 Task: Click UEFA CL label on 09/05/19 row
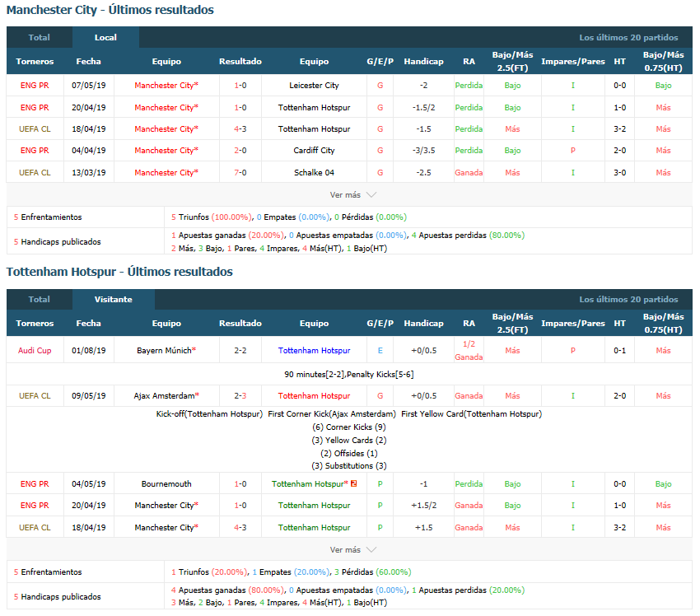(35, 396)
